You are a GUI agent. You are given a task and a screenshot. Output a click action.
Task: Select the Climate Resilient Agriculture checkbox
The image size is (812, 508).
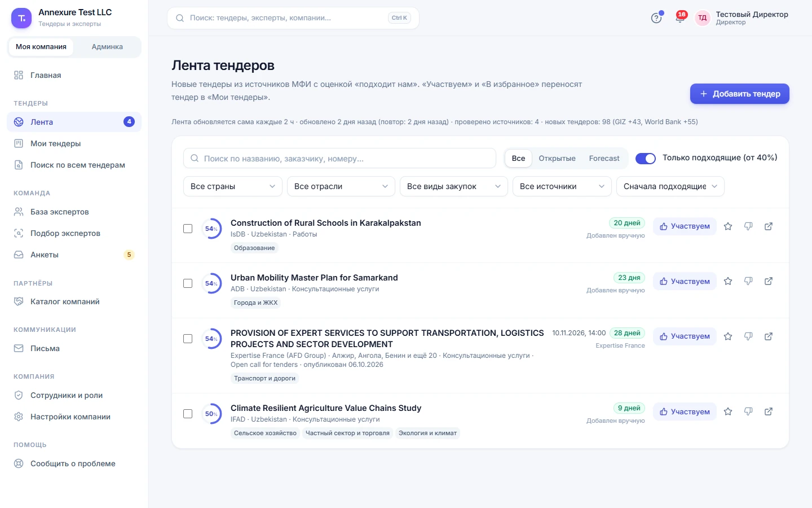coord(188,414)
